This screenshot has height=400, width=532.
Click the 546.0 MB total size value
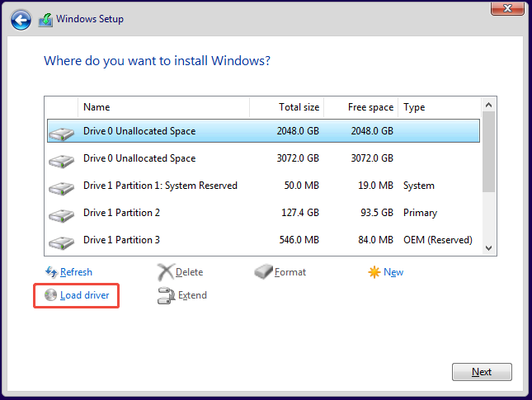pyautogui.click(x=299, y=239)
